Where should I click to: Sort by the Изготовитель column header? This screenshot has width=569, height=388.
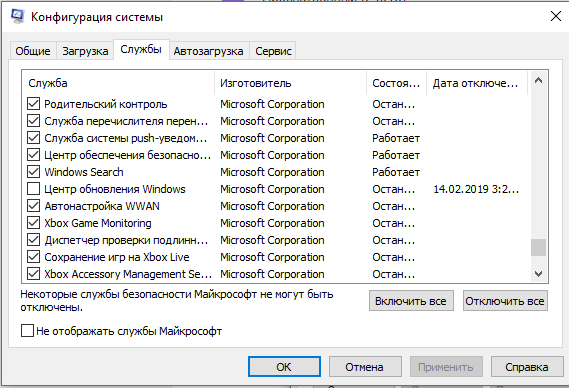pos(291,83)
